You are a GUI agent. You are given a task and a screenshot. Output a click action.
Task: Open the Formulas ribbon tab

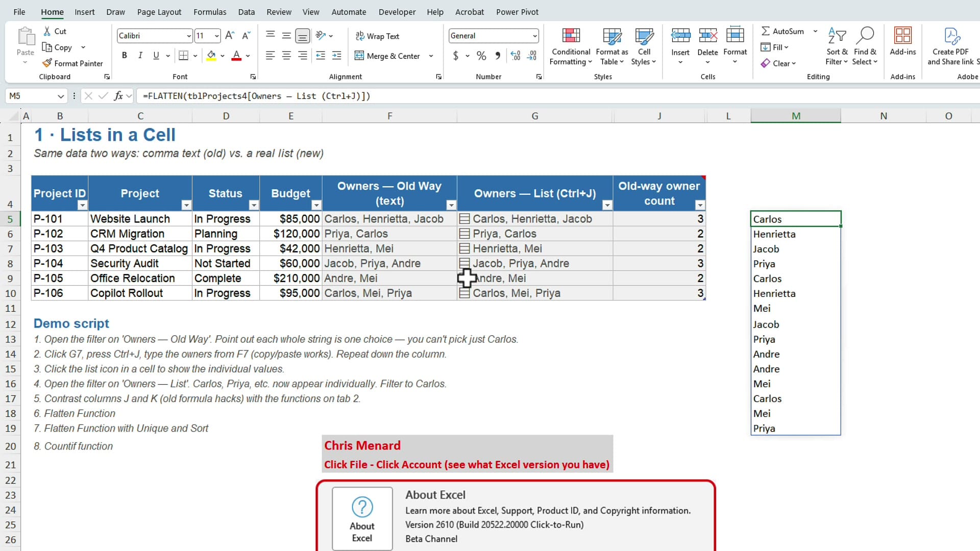pos(210,12)
